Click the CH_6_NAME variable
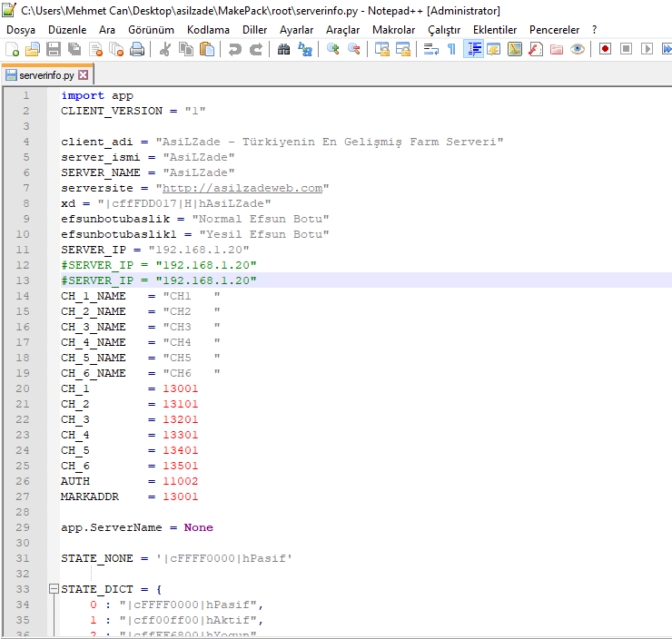Viewport: 672px width, 639px height. (94, 373)
